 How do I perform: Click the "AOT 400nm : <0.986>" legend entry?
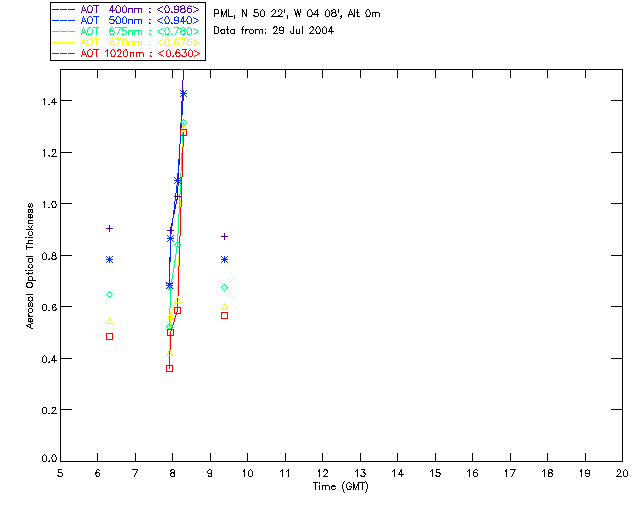pos(127,9)
